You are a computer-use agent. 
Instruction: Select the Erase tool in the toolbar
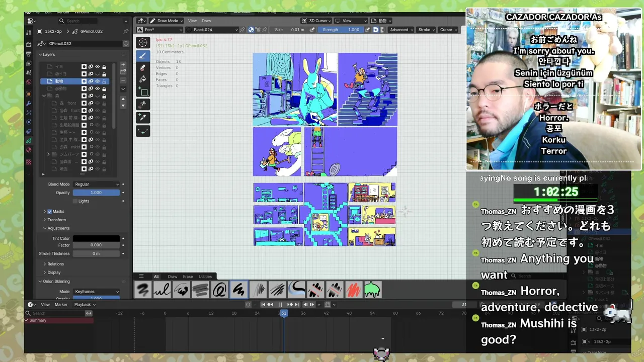143,67
